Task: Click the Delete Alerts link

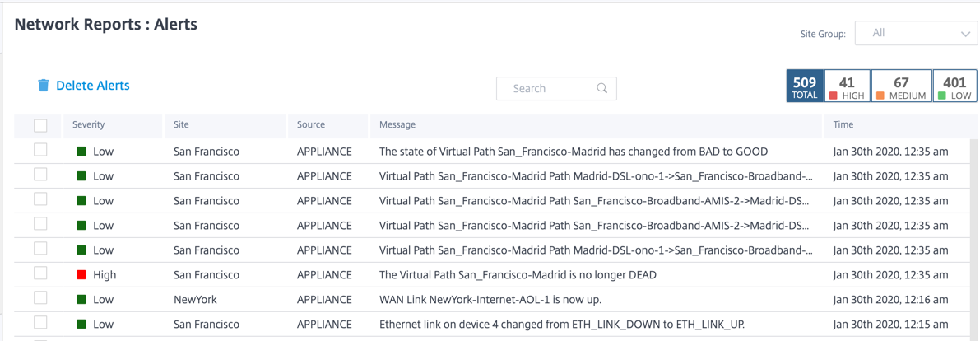Action: click(92, 86)
